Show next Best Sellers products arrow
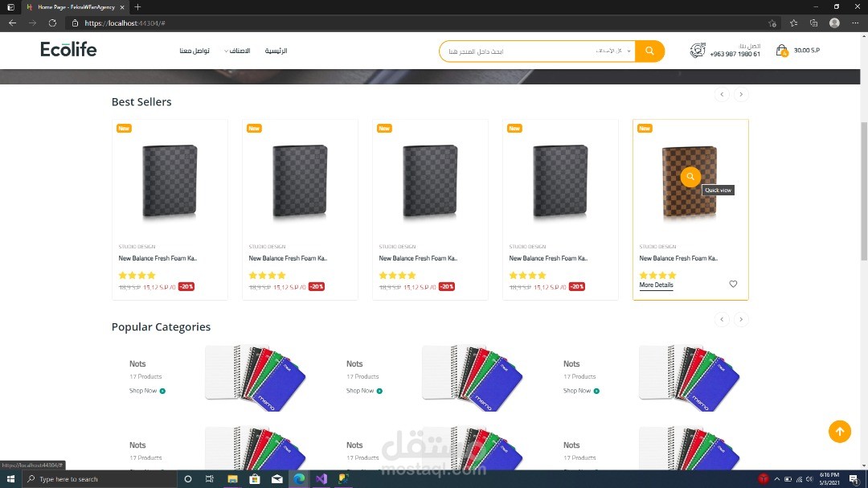This screenshot has width=868, height=488. click(741, 94)
